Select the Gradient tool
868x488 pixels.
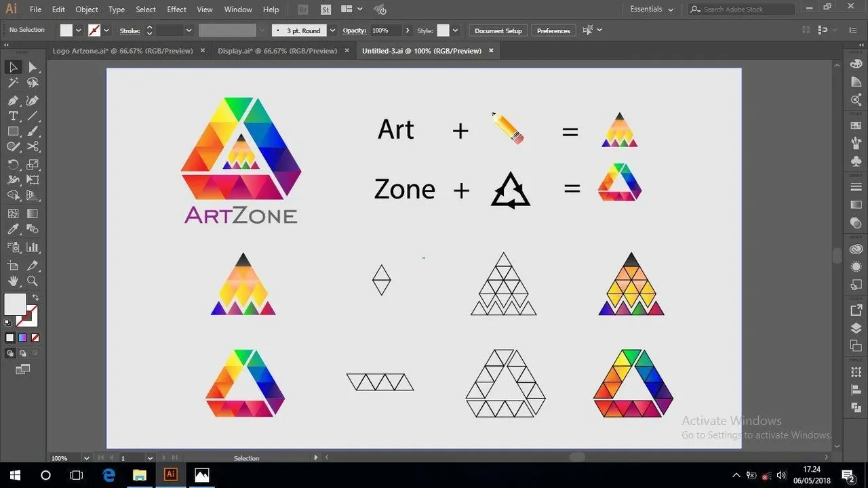click(x=33, y=213)
